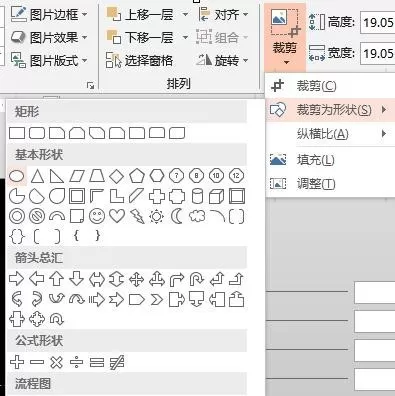The height and width of the screenshot is (396, 395).
Task: Select the pie partial-circle shape
Action: click(17, 196)
